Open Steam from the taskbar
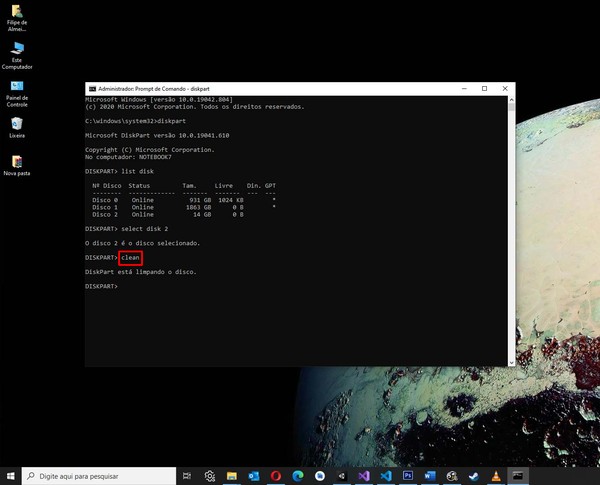Image resolution: width=600 pixels, height=485 pixels. point(473,476)
